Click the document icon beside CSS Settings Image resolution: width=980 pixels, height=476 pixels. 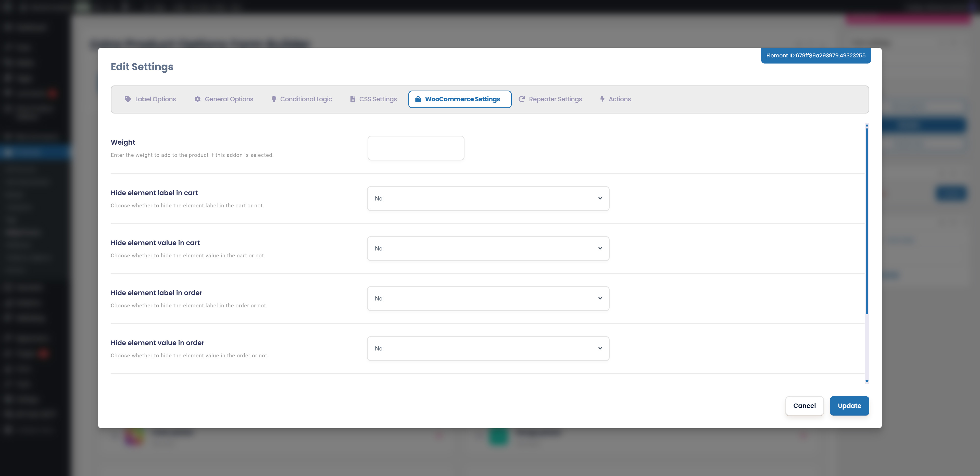pos(353,99)
